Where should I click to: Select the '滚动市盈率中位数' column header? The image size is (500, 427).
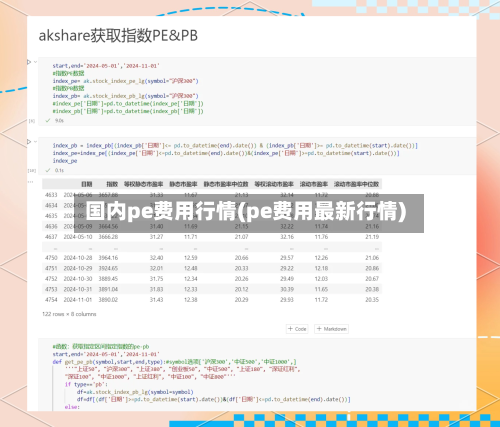[x=356, y=184]
